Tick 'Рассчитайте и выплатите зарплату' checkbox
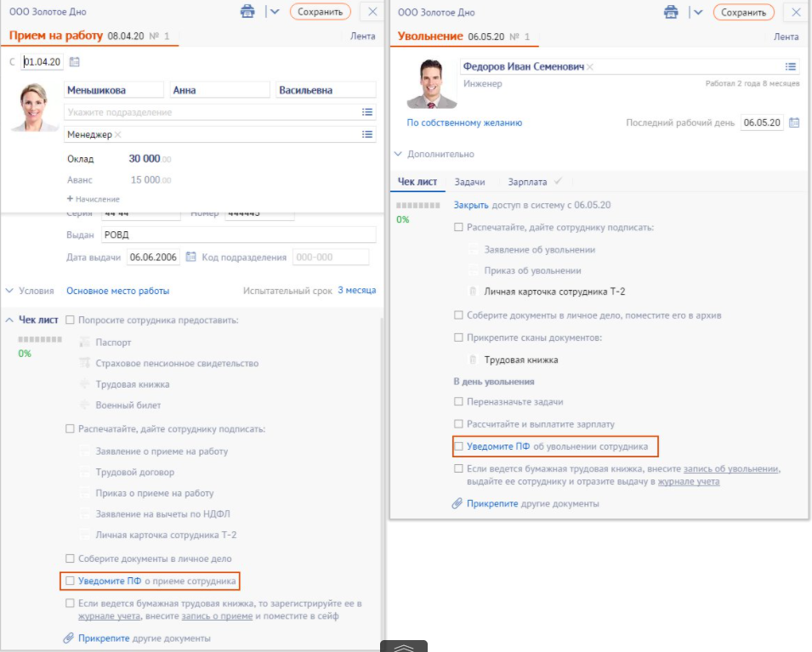The image size is (812, 652). tap(459, 423)
